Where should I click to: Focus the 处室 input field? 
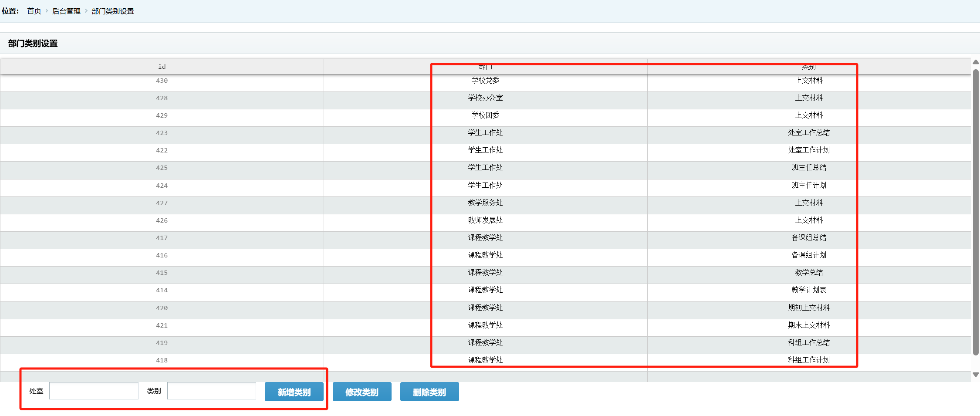coord(94,391)
